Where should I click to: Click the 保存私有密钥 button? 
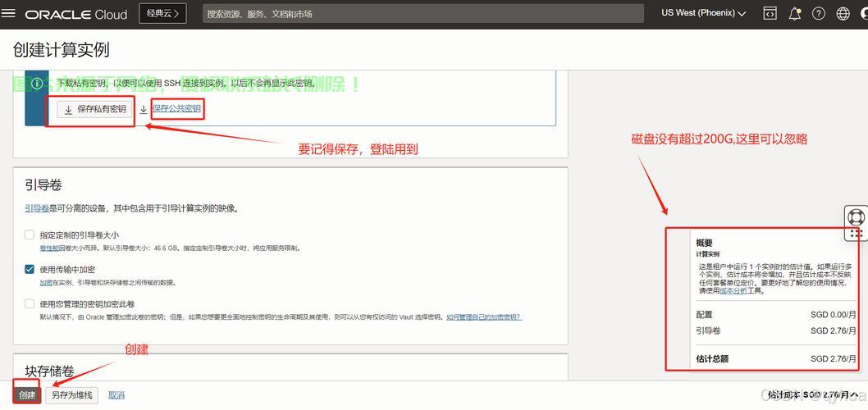click(95, 110)
